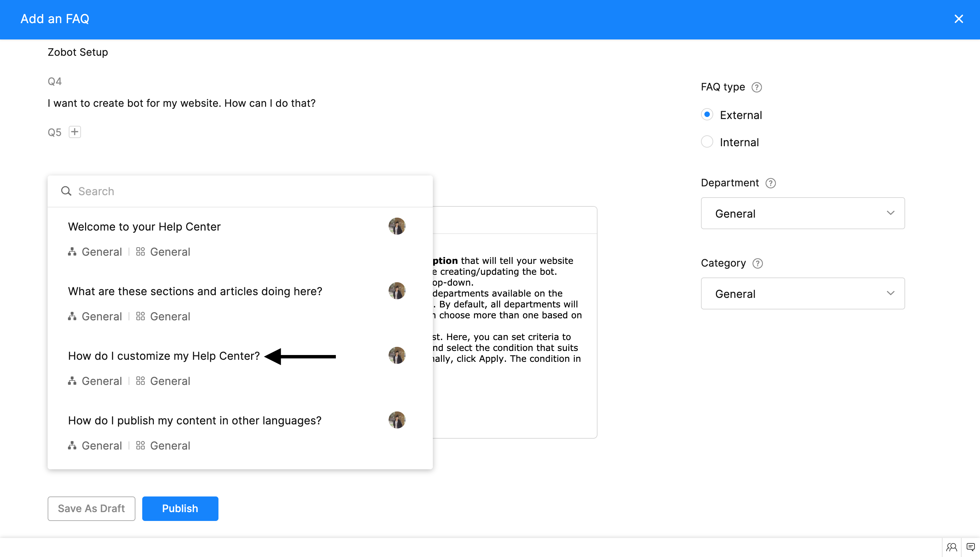Click the plus icon next to Q5

point(75,132)
